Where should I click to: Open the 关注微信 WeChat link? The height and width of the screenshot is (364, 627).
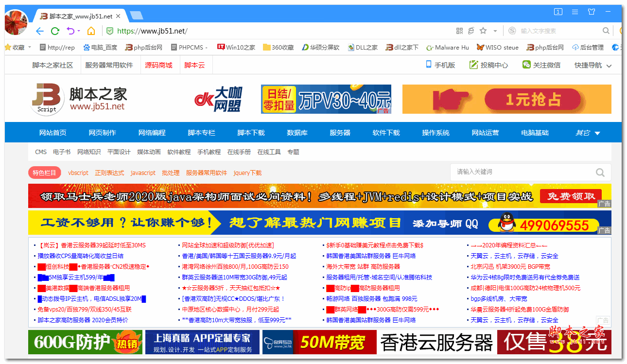click(x=541, y=65)
